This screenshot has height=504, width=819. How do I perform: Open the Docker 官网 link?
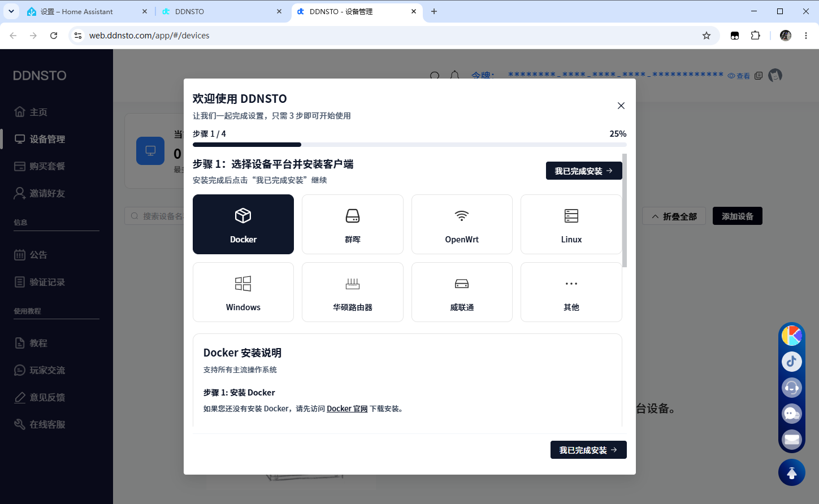pos(347,409)
